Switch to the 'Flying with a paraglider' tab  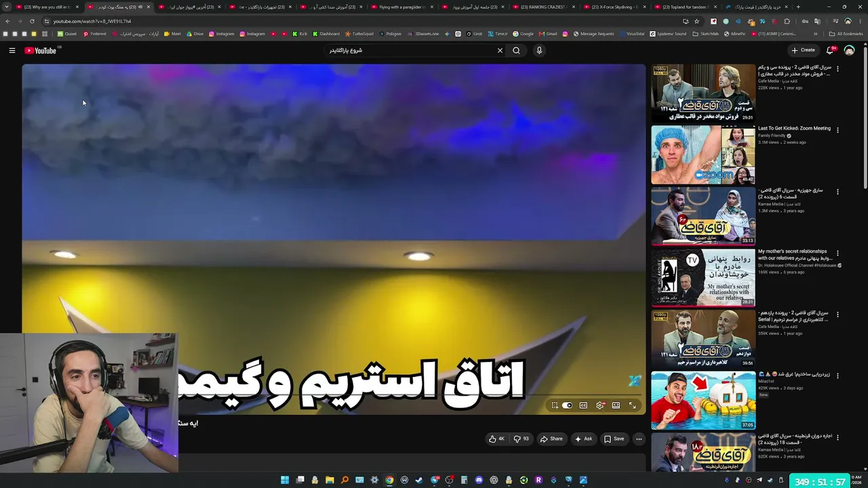(x=402, y=7)
